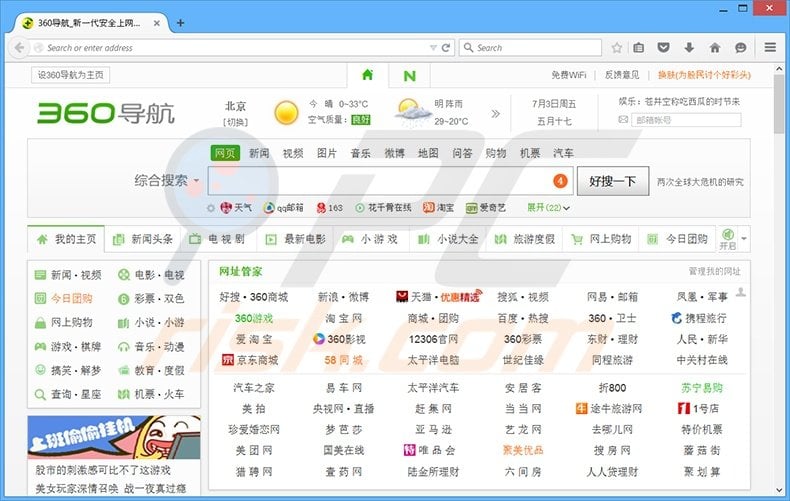Expand the 展开(22) shortcuts list
Viewport: 790px width, 501px height.
[x=548, y=208]
